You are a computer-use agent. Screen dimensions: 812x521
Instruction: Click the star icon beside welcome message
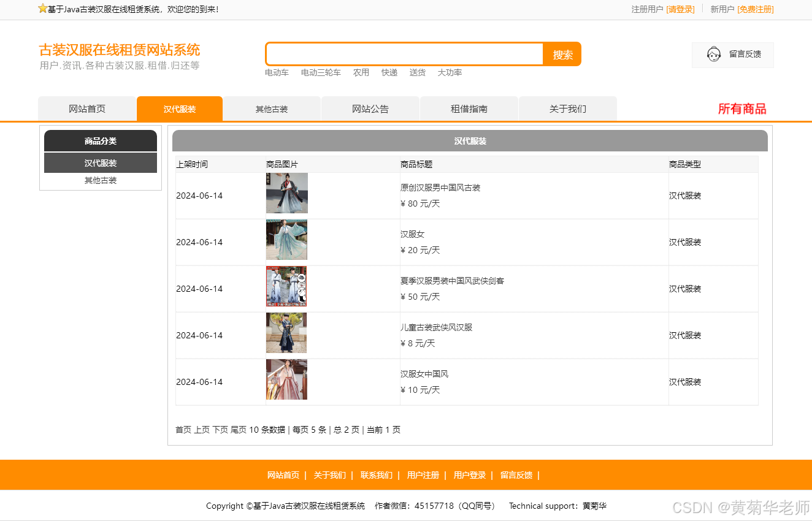[42, 9]
